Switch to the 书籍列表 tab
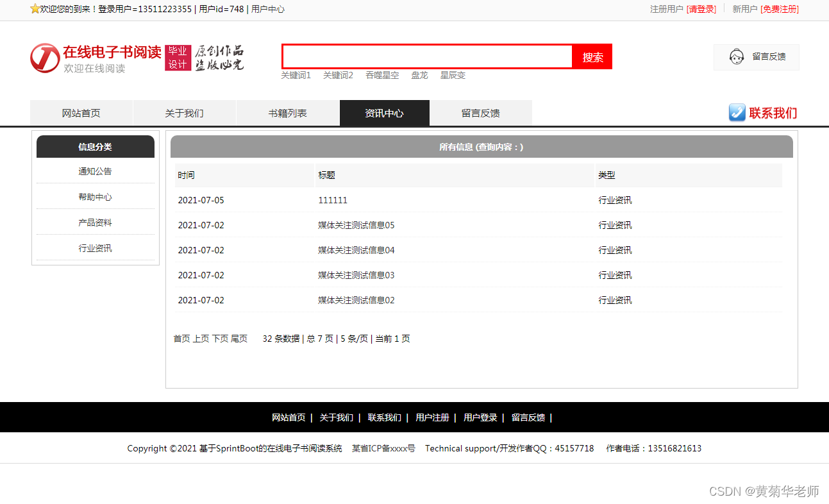This screenshot has height=504, width=829. (x=288, y=112)
